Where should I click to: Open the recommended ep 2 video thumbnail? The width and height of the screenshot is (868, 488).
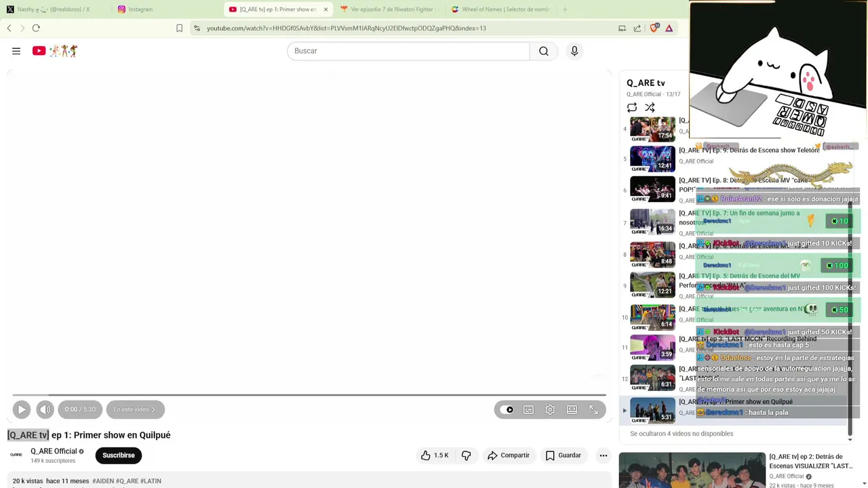(692, 470)
